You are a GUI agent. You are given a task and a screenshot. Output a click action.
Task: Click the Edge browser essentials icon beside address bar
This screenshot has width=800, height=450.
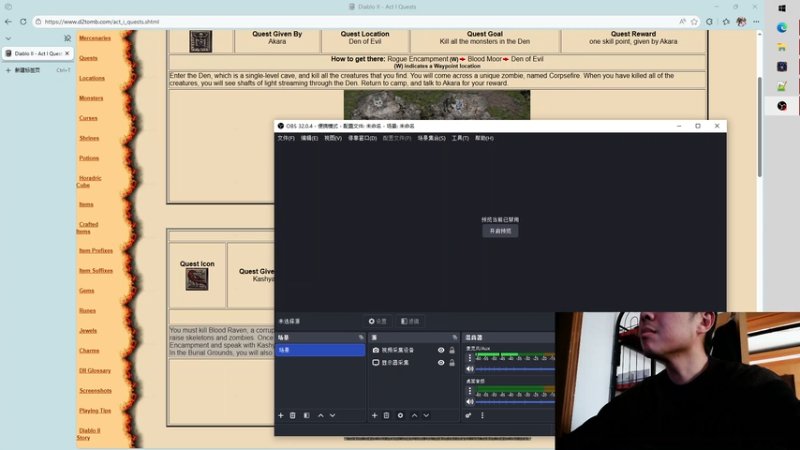pyautogui.click(x=709, y=21)
